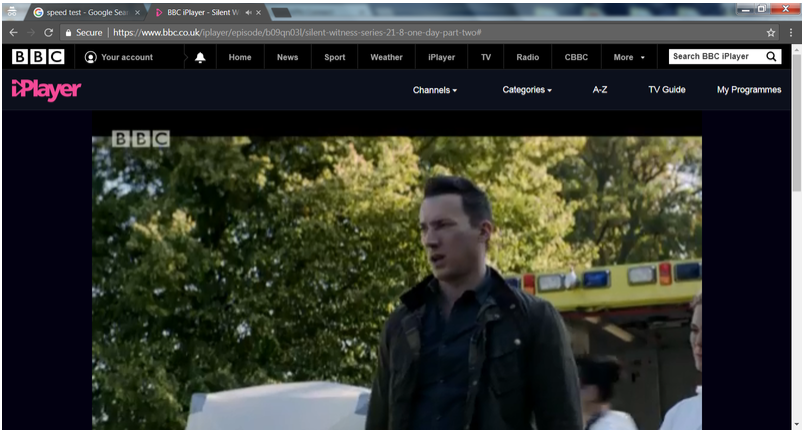
Task: Minimize the Chrome window
Action: click(x=746, y=9)
